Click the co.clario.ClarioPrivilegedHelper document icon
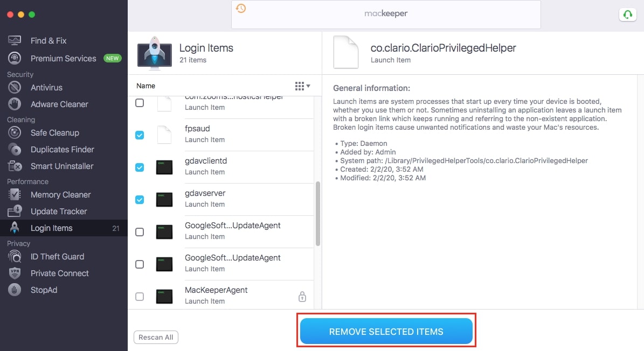 point(346,52)
